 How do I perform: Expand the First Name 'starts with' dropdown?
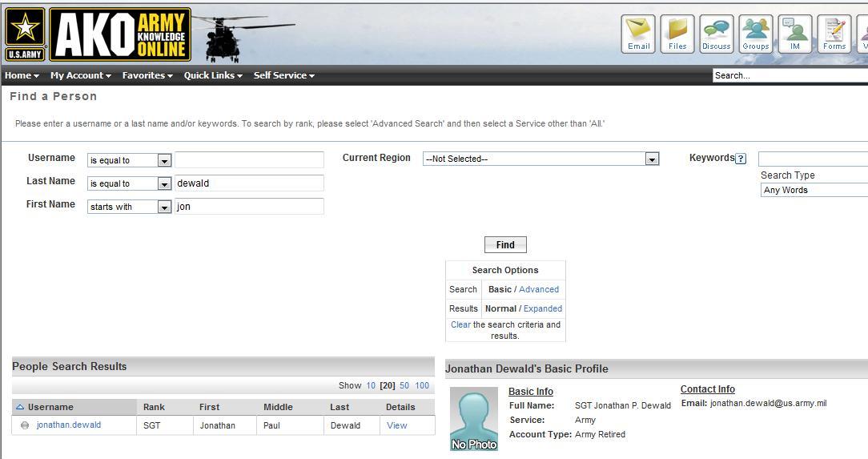coord(164,207)
